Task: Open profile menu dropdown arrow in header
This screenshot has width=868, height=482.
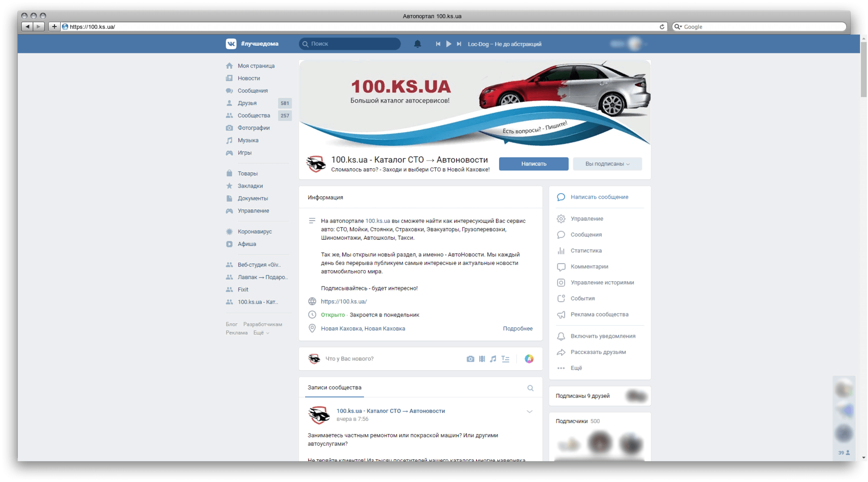Action: (x=646, y=44)
